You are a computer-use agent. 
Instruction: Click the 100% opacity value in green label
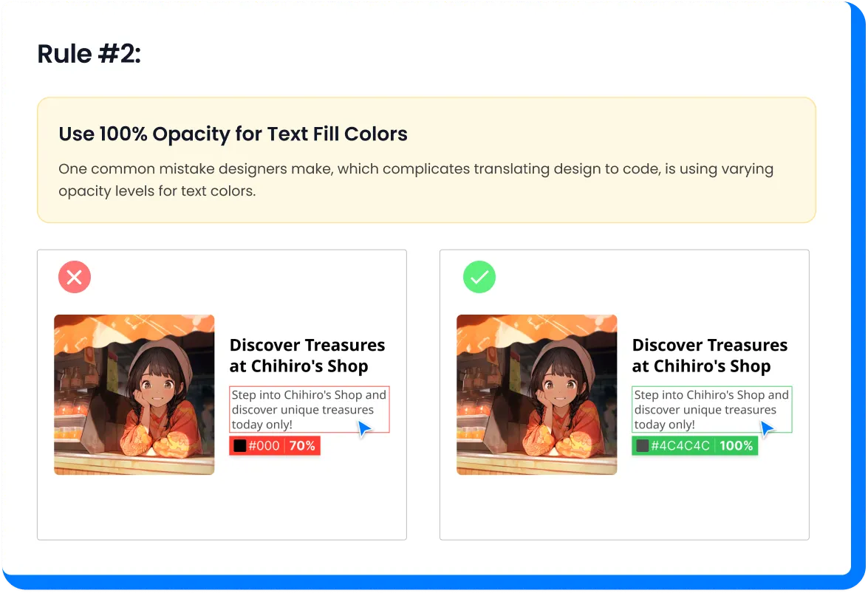[737, 446]
